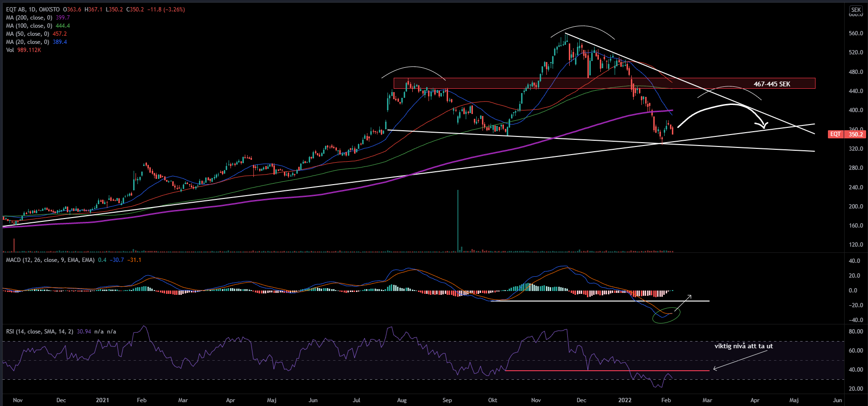Select the MA 200 indicator legend
This screenshot has height=406, width=868.
click(29, 18)
